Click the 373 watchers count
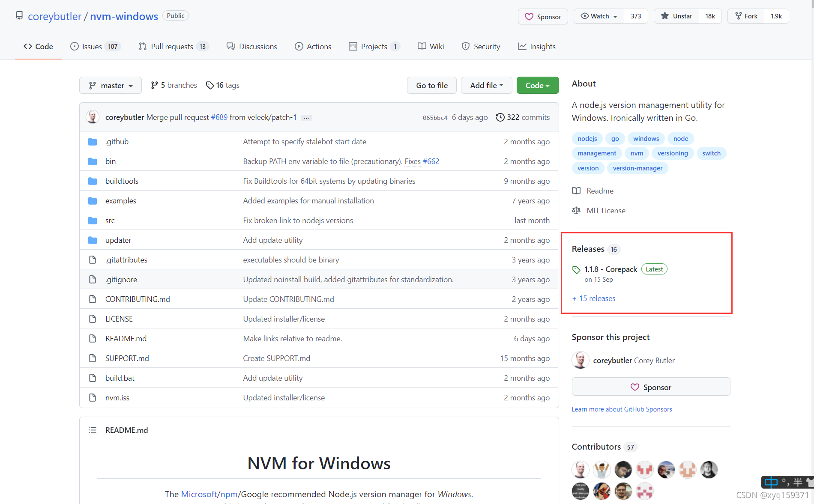Viewport: 814px width, 504px height. [x=636, y=16]
